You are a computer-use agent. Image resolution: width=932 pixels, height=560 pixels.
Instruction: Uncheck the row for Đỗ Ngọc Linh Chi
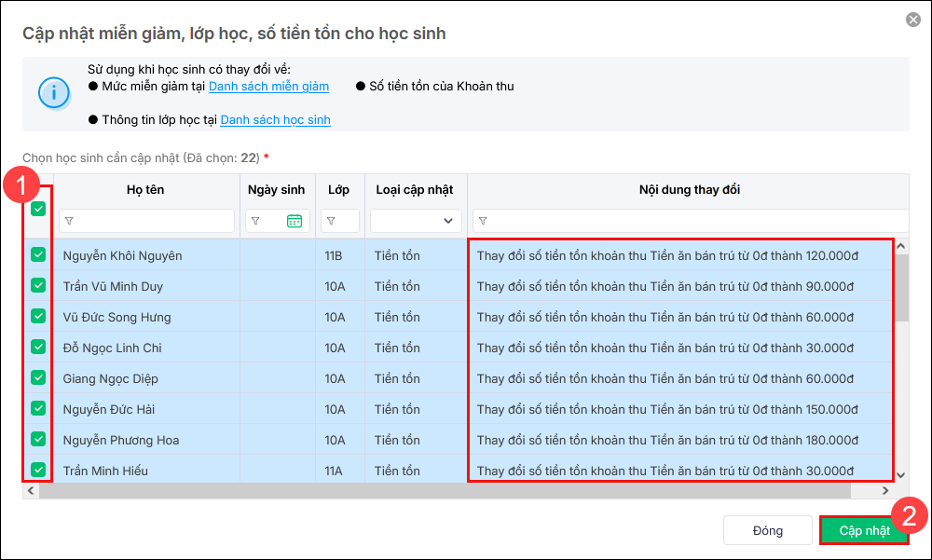click(38, 347)
